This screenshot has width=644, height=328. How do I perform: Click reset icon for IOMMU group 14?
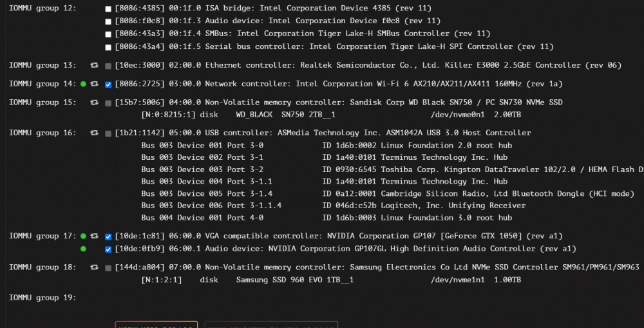[x=95, y=84]
